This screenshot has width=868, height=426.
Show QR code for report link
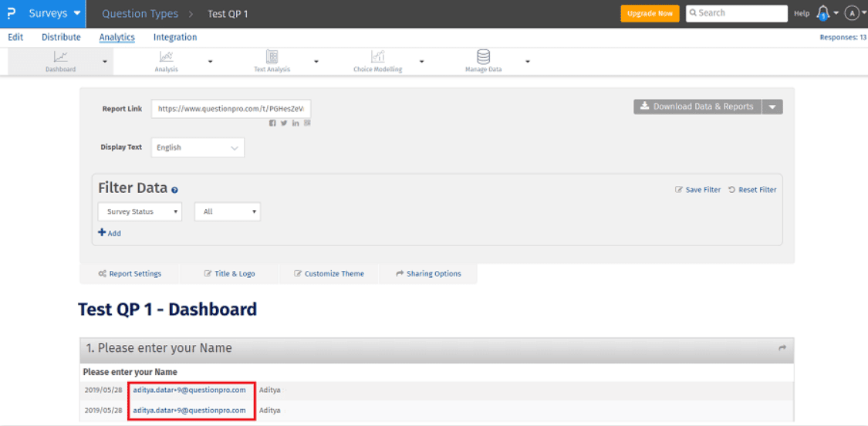point(307,123)
